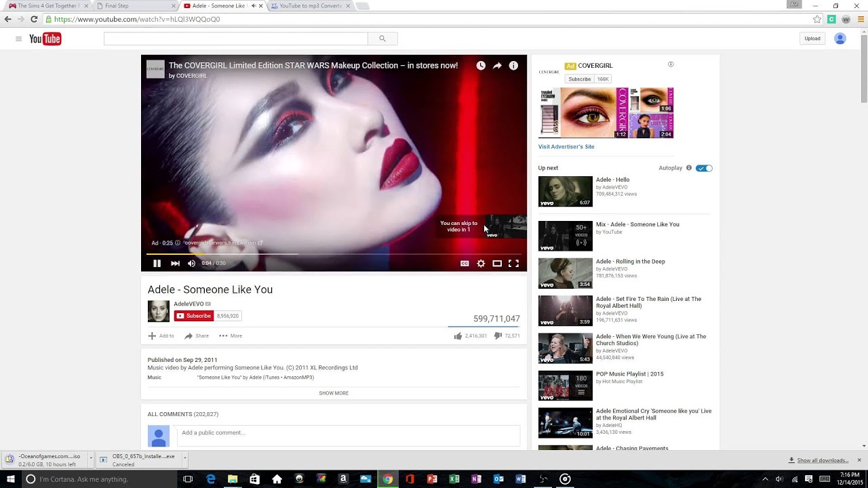Open the YouTube hamburger guide menu

pos(18,39)
